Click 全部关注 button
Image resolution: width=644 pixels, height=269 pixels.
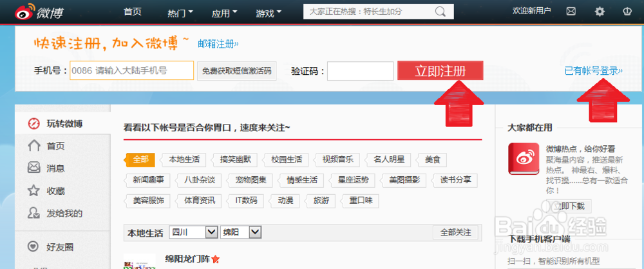click(x=455, y=232)
